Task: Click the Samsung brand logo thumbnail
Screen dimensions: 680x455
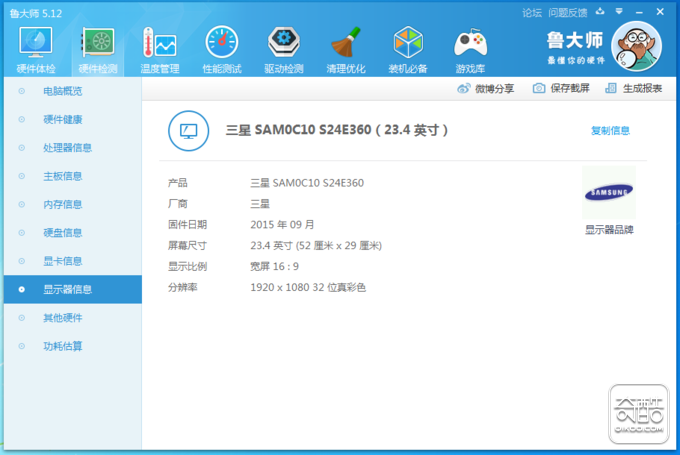Action: click(x=609, y=192)
